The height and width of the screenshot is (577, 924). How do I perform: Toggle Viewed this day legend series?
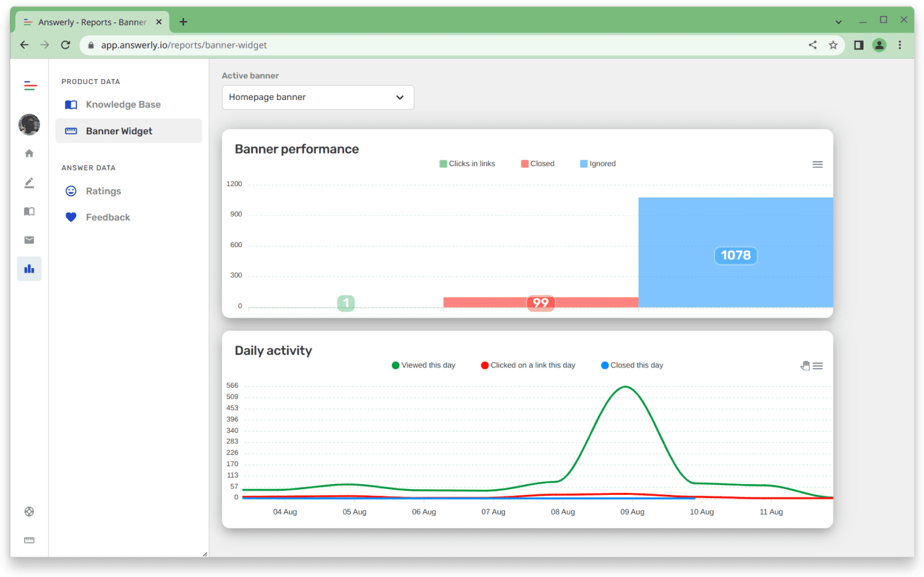pos(423,366)
